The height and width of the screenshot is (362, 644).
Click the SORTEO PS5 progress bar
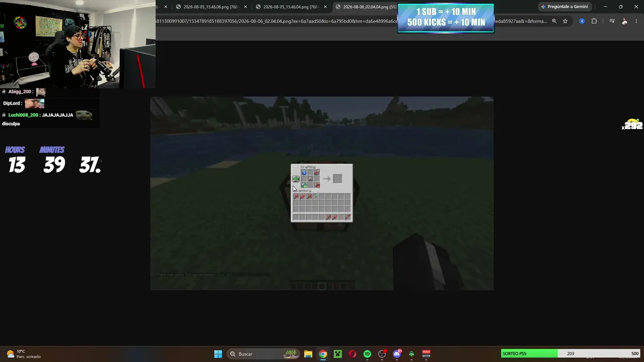tap(571, 353)
